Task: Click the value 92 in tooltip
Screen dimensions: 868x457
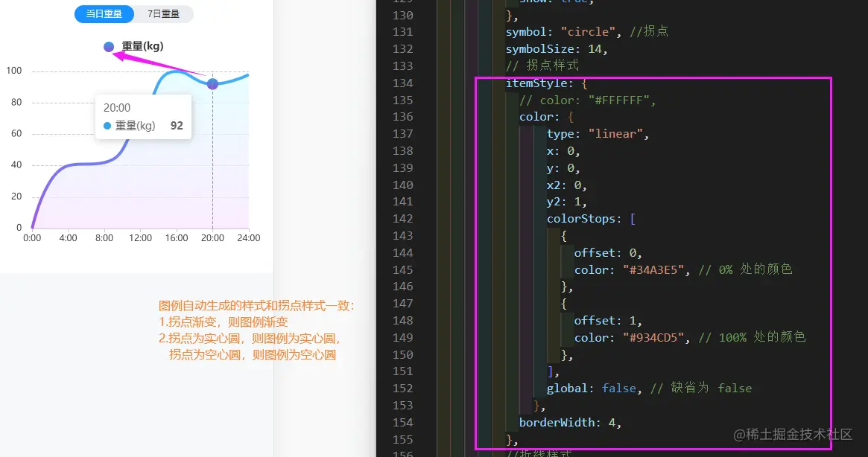Action: pyautogui.click(x=177, y=126)
